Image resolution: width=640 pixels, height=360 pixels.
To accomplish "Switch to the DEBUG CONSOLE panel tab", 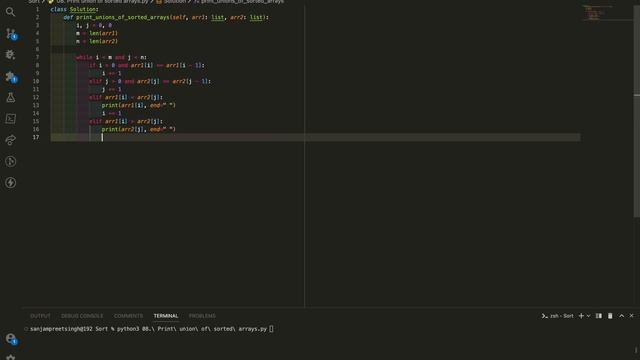I will (x=82, y=316).
